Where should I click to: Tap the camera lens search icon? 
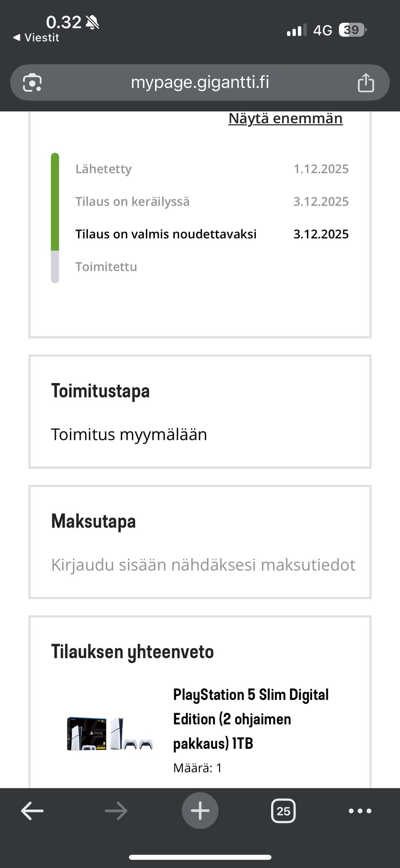click(x=32, y=83)
